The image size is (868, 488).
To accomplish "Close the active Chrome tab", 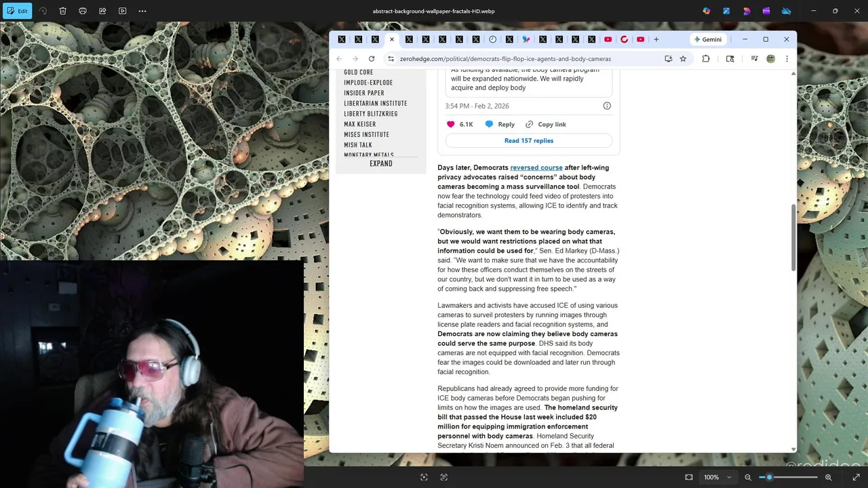I will coord(391,39).
